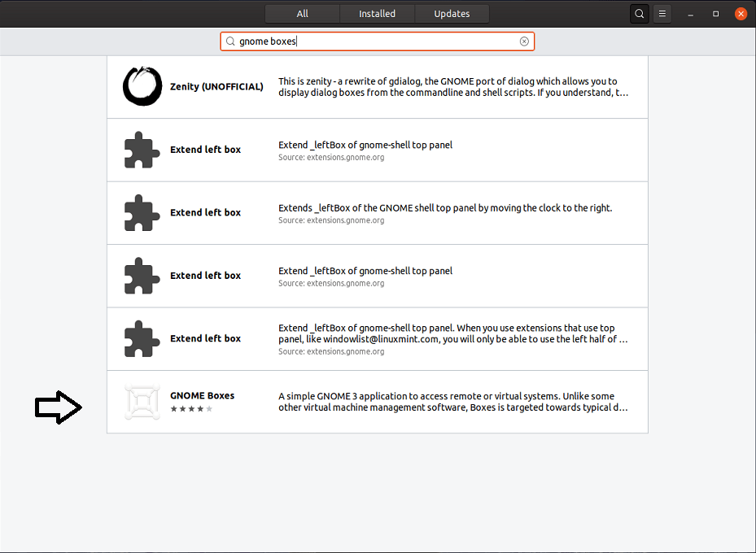Select the All tab
Image resolution: width=756 pixels, height=553 pixels.
(x=302, y=13)
